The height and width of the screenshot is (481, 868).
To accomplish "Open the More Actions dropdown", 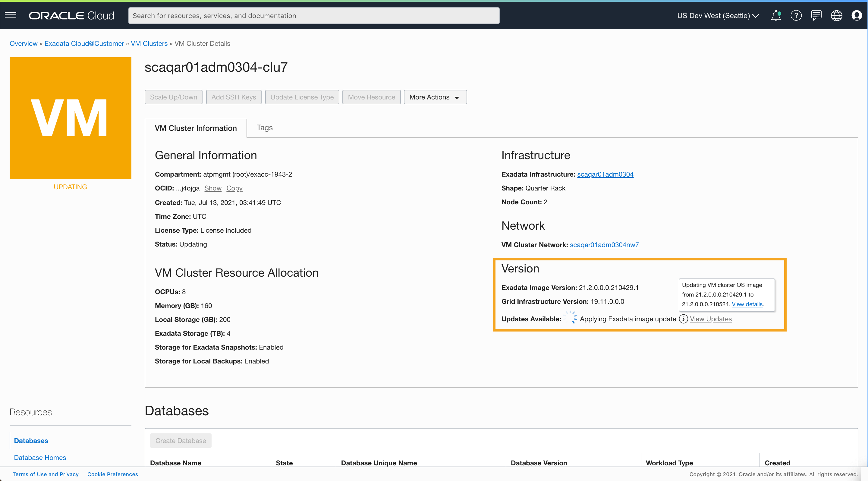I will click(x=435, y=97).
